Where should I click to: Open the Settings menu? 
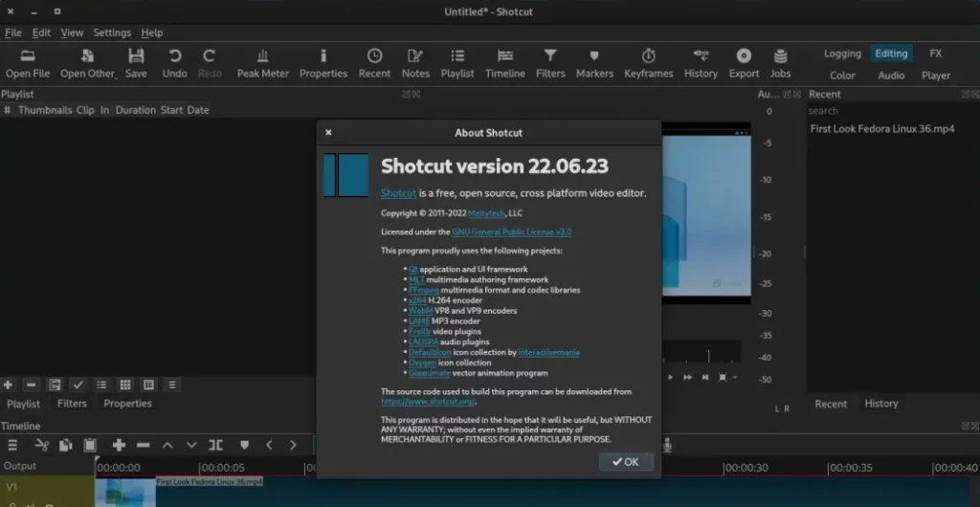pos(112,33)
